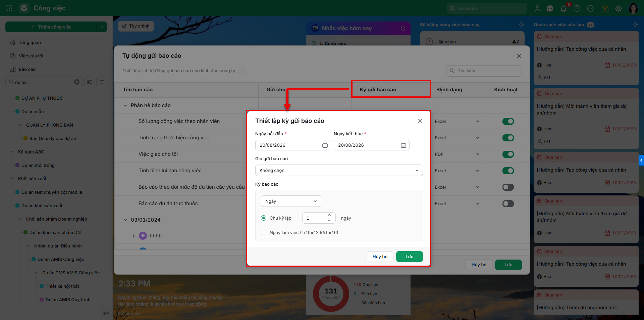Clear the 'dự án' search text
The height and width of the screenshot is (320, 644).
pyautogui.click(x=77, y=82)
